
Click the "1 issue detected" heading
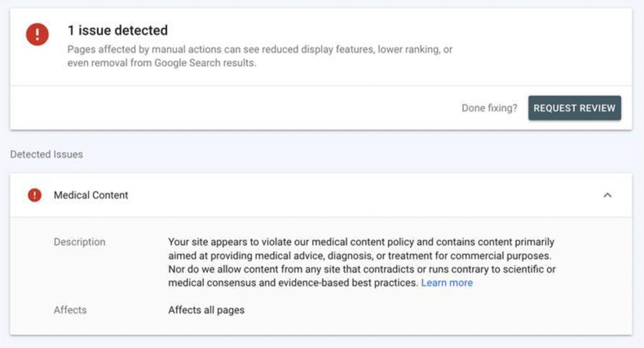(x=117, y=30)
